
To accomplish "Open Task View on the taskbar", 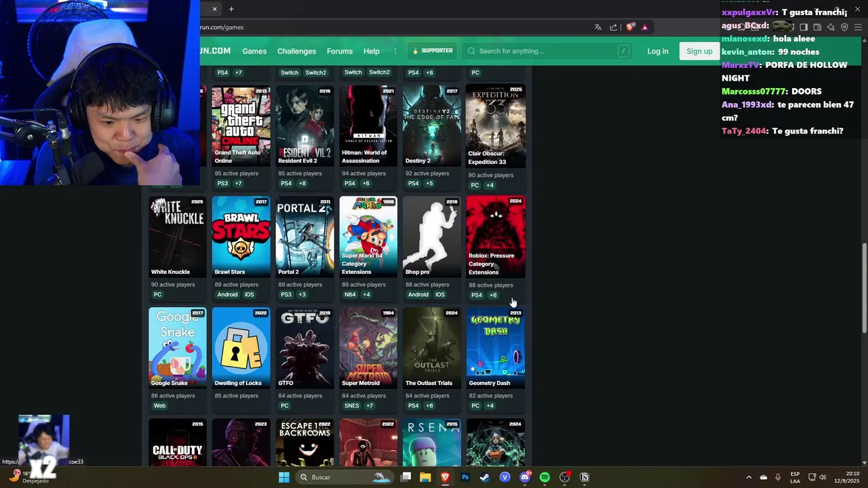I will 406,477.
